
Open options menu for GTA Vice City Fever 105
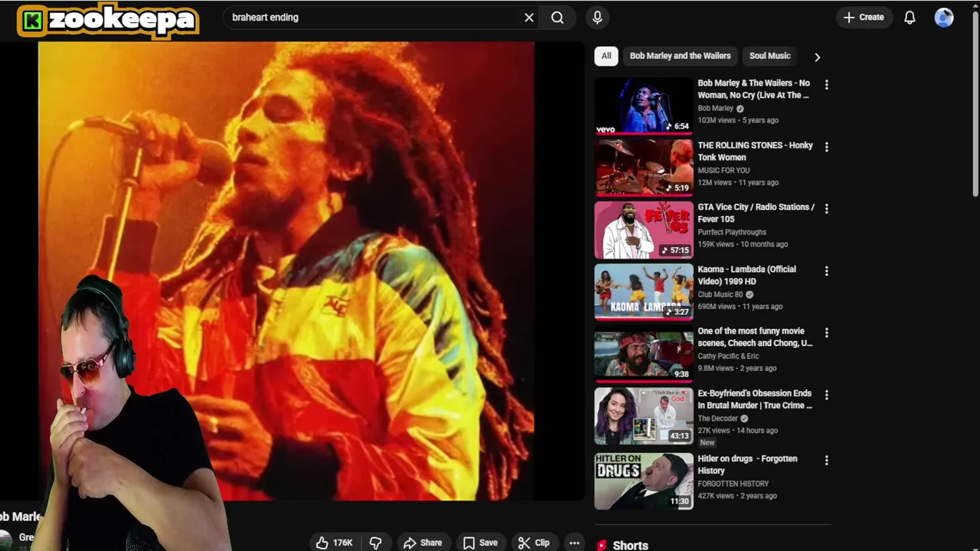[826, 209]
